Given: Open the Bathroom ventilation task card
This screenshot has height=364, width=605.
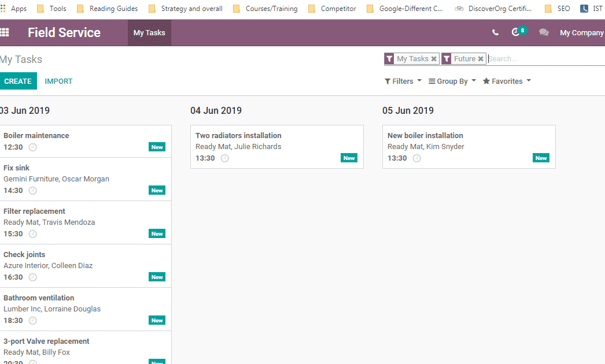Looking at the screenshot, I should (x=85, y=309).
